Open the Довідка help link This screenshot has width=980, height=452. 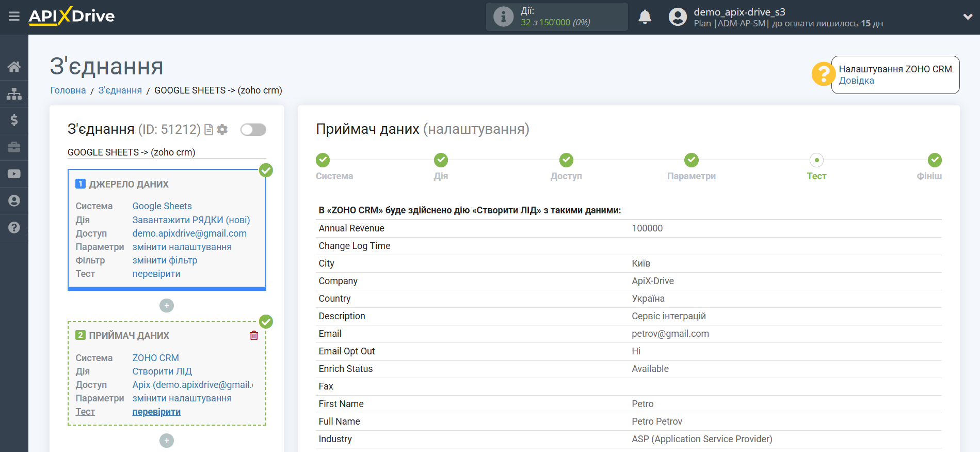(x=856, y=81)
